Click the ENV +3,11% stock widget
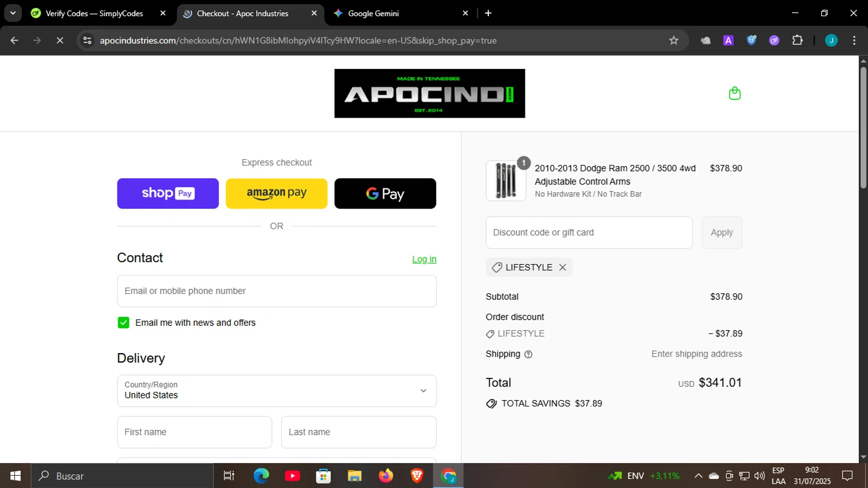The image size is (868, 488). pos(643,476)
